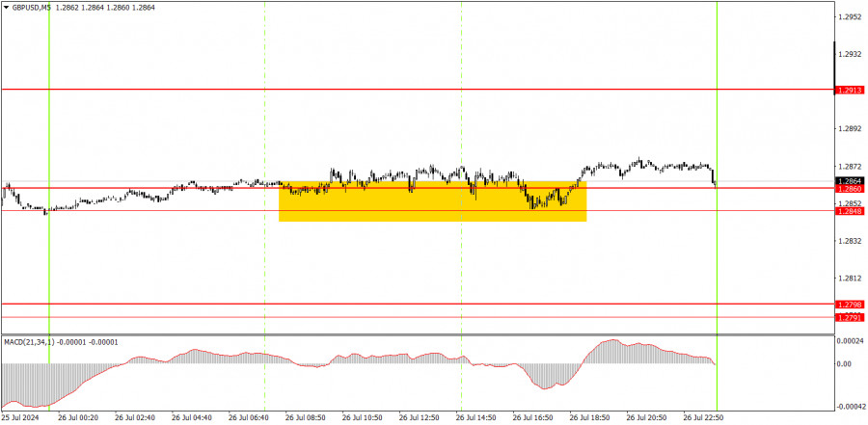
Task: Select the yellow highlighted rectangle on the chart
Action: (x=432, y=201)
